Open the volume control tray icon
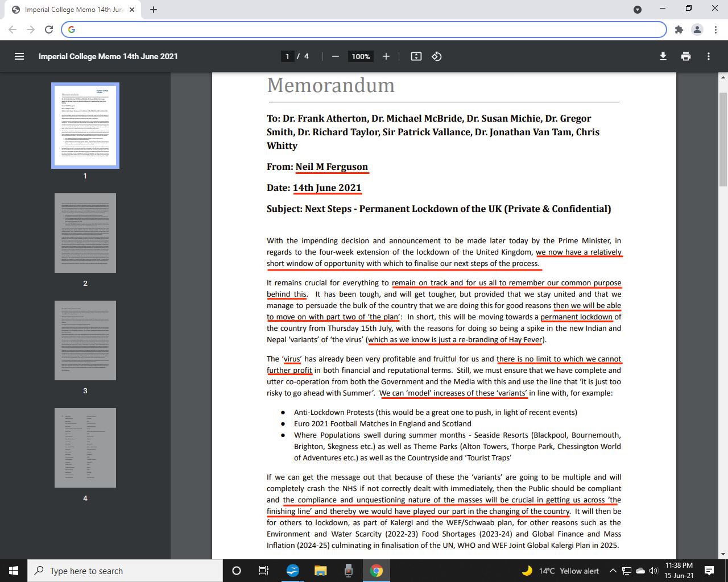The width and height of the screenshot is (728, 582). click(x=653, y=571)
